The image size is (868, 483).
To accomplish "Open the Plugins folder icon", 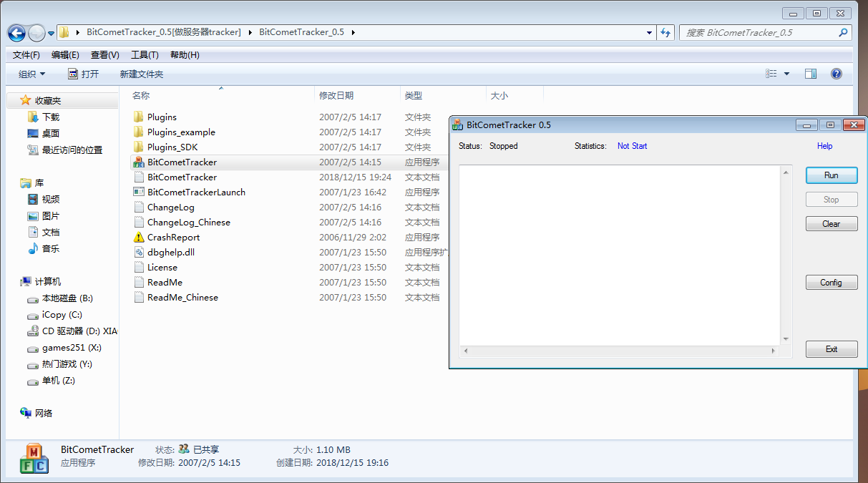I will tap(140, 117).
